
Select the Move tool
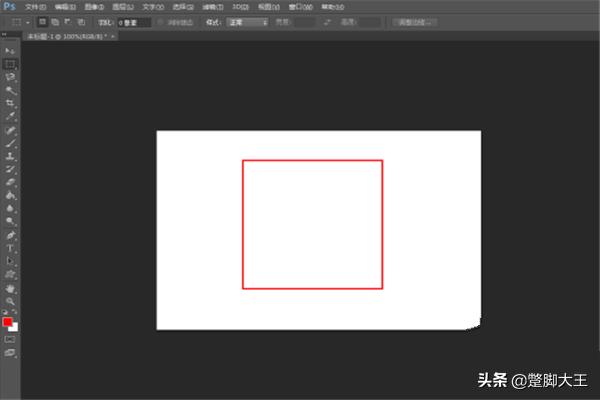10,51
